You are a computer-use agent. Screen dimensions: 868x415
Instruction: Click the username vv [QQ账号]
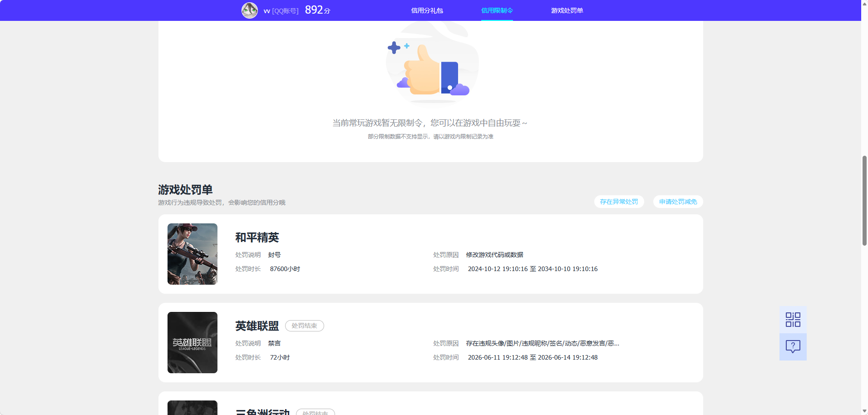pos(281,11)
